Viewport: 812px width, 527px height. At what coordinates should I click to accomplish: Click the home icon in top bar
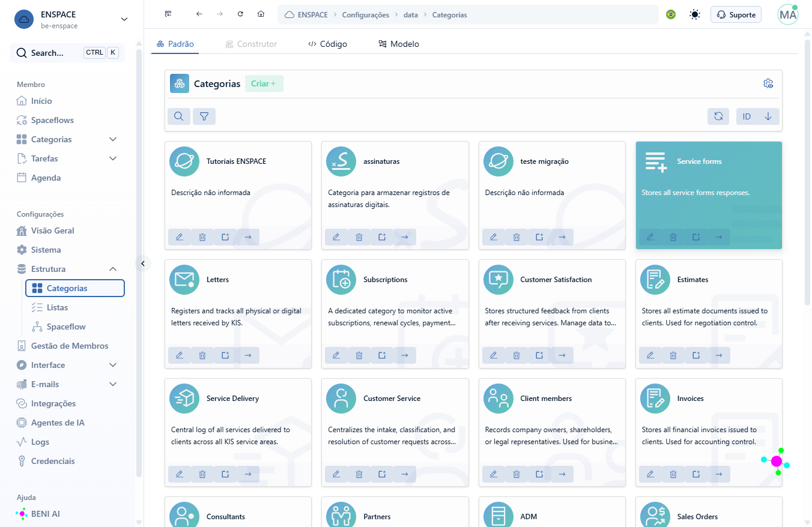tap(261, 14)
